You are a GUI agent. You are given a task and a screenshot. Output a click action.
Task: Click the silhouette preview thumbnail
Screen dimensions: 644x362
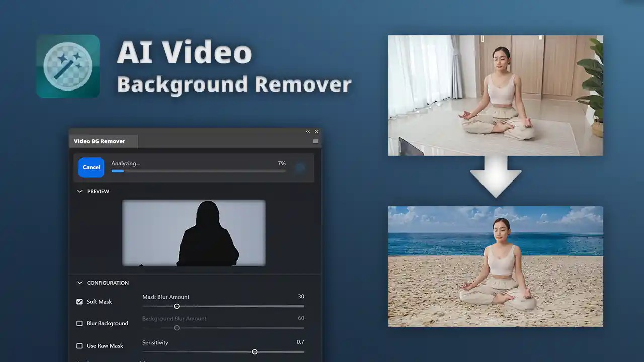pos(193,233)
